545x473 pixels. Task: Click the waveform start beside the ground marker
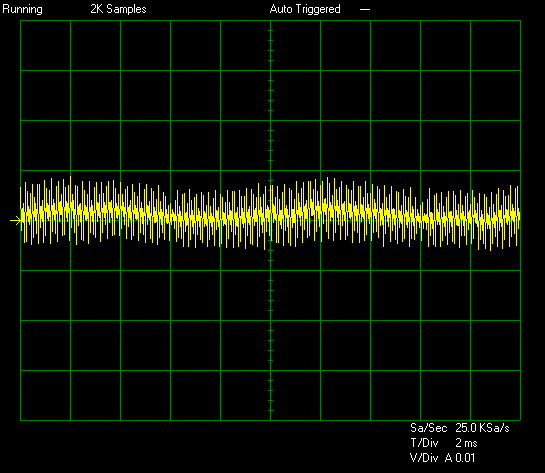[x=22, y=215]
